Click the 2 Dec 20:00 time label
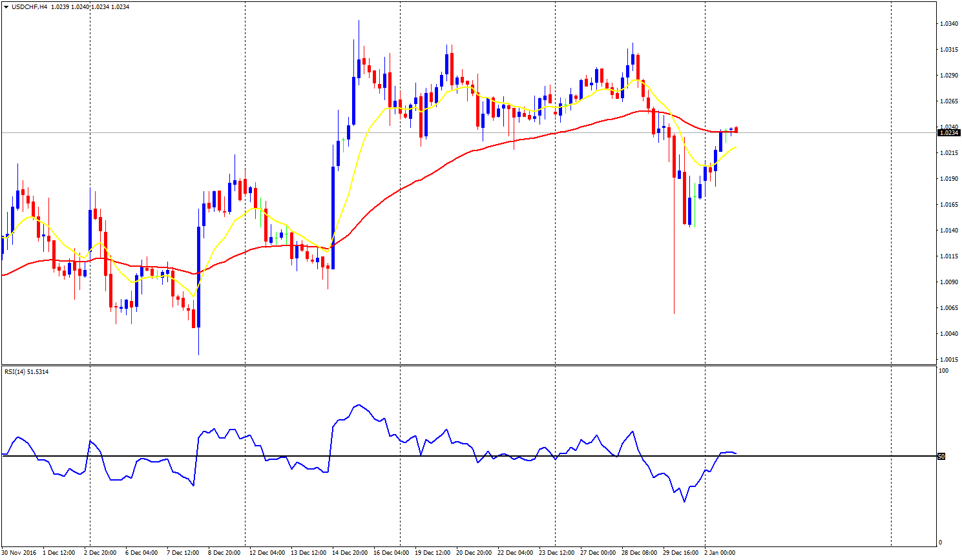This screenshot has width=962, height=560. 100,553
